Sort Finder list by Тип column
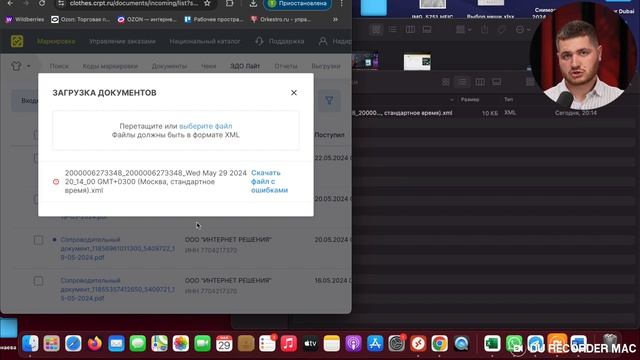The image size is (640, 360). coord(508,100)
